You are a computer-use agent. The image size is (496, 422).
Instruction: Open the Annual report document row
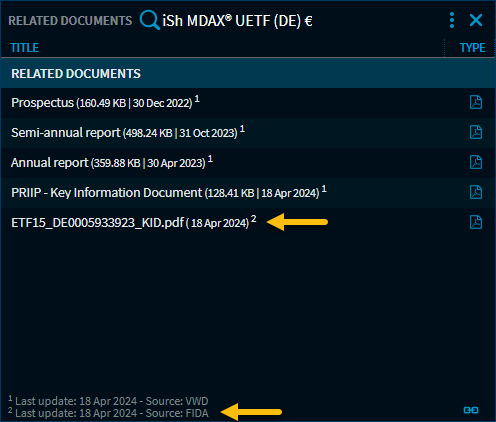(x=248, y=163)
